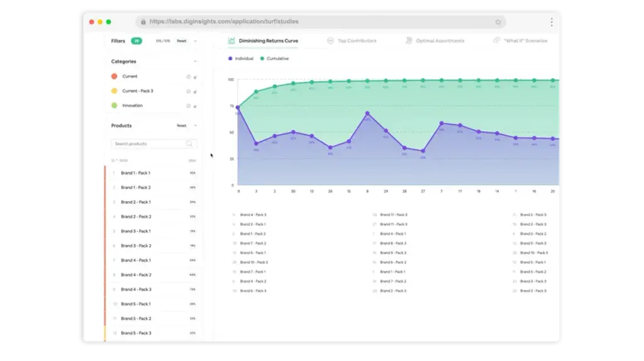Collapse the Categories section

coord(195,62)
